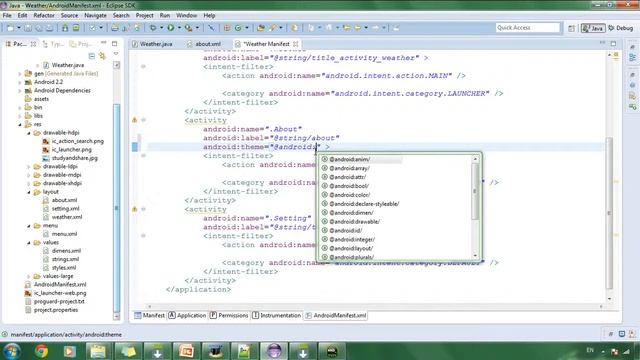This screenshot has width=640, height=360.
Task: Minimize the Package Explorer panel
Action: point(104,43)
